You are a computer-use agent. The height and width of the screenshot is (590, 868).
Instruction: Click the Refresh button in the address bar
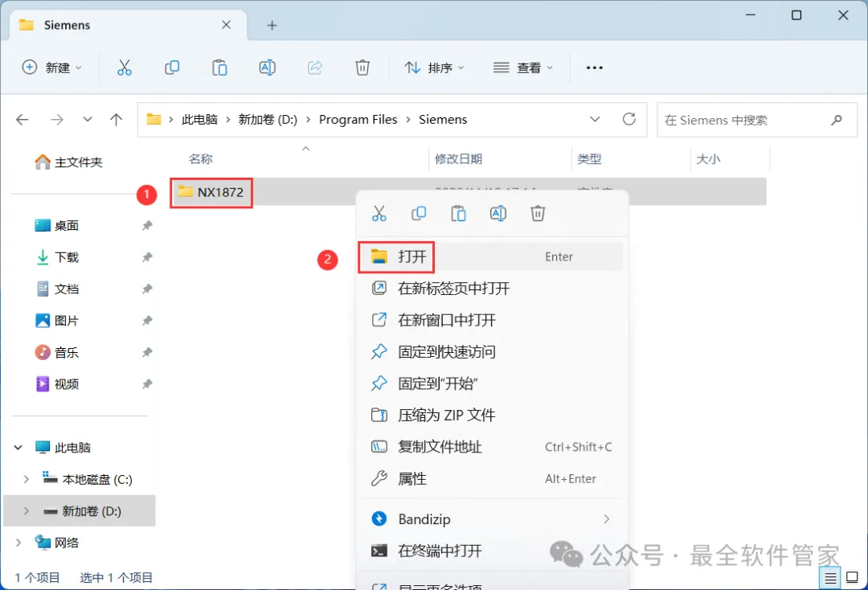pos(628,119)
